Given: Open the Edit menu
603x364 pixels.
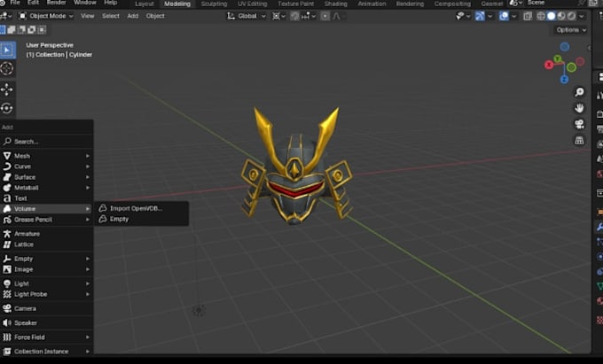Looking at the screenshot, I should (33, 3).
